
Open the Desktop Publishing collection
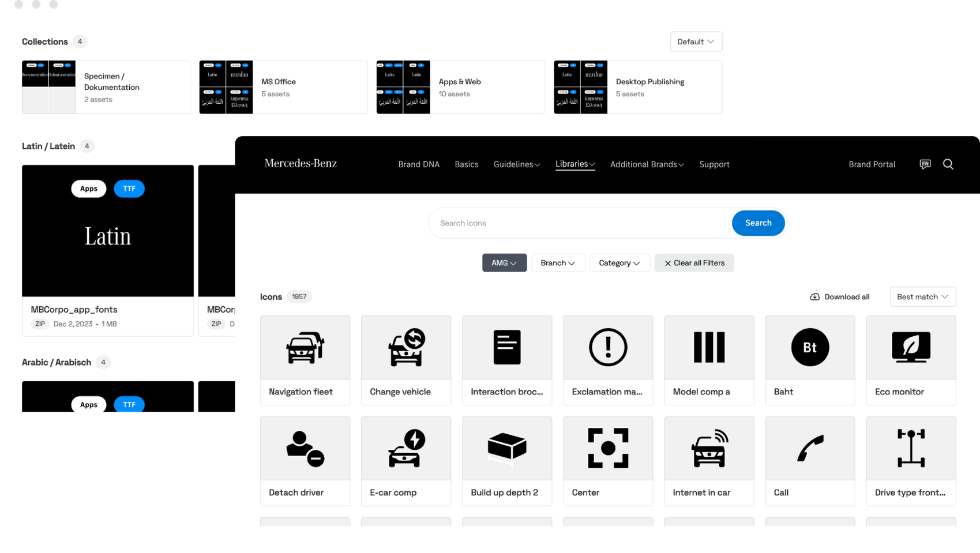(x=637, y=87)
